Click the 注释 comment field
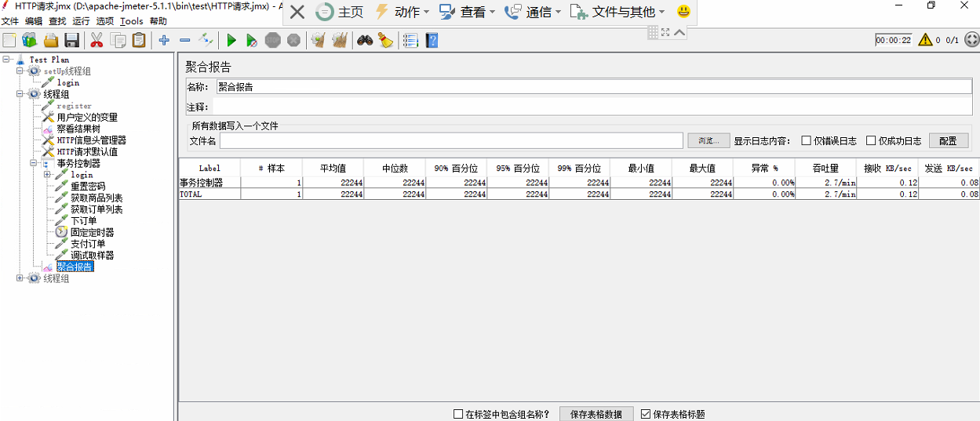The image size is (980, 421). click(593, 107)
